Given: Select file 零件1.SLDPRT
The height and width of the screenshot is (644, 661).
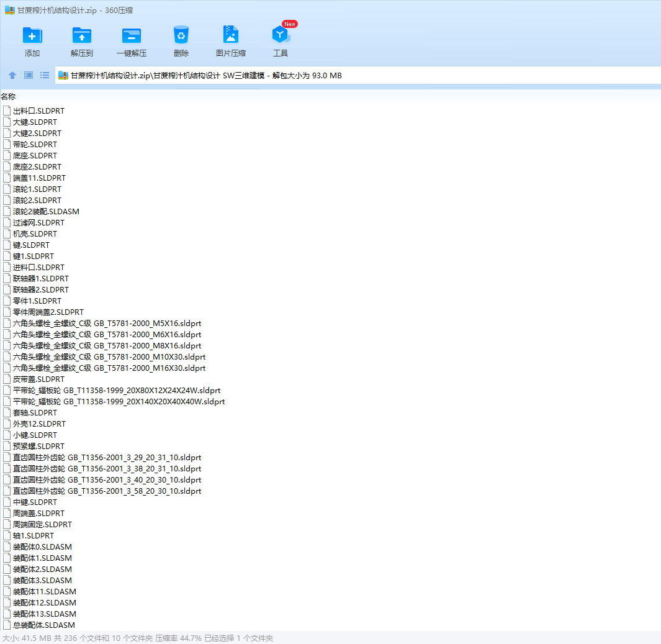Looking at the screenshot, I should tap(37, 301).
